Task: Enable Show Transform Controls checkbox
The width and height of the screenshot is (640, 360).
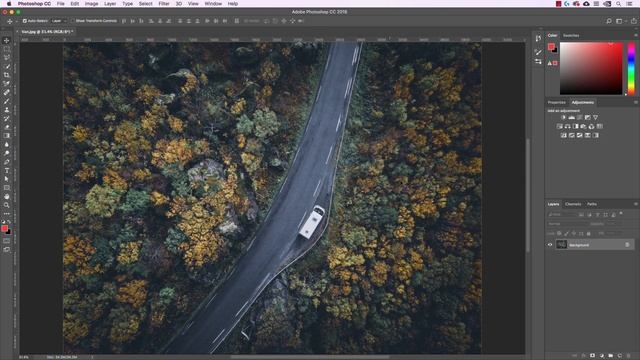Action: click(x=72, y=21)
